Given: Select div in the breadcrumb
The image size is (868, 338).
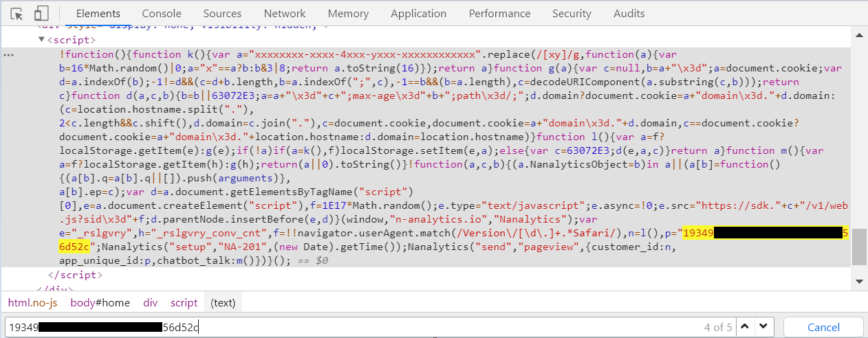Looking at the screenshot, I should point(150,302).
